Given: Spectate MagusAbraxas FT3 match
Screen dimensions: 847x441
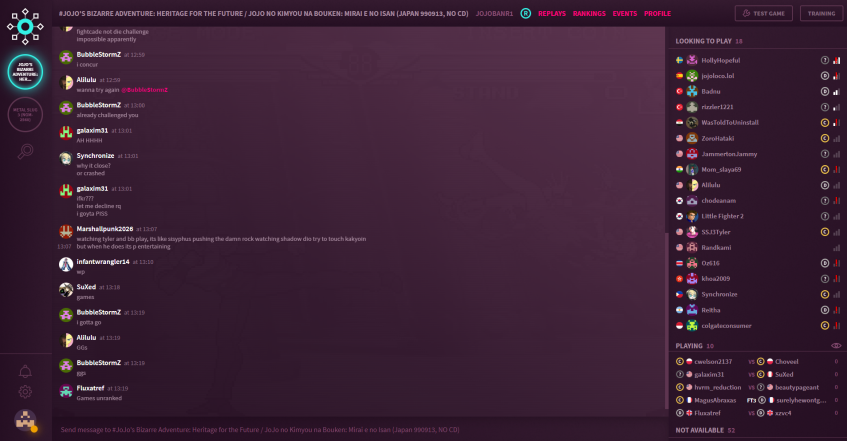Looking at the screenshot, I should click(x=757, y=400).
